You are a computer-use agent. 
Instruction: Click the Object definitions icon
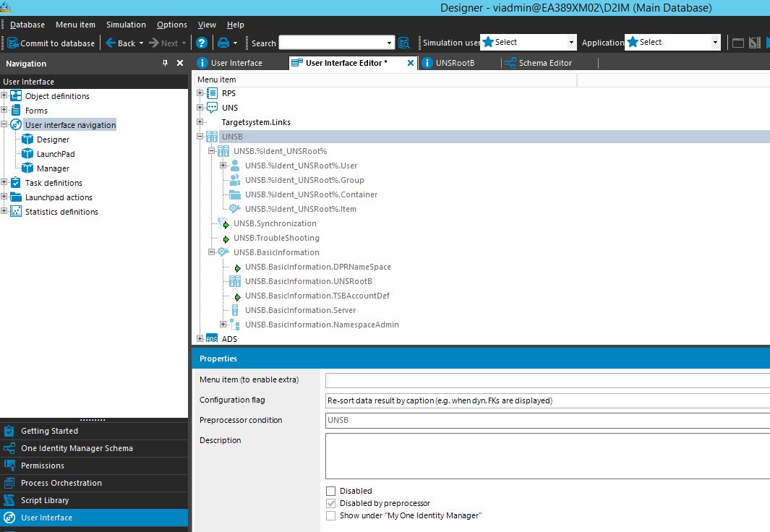[x=16, y=95]
